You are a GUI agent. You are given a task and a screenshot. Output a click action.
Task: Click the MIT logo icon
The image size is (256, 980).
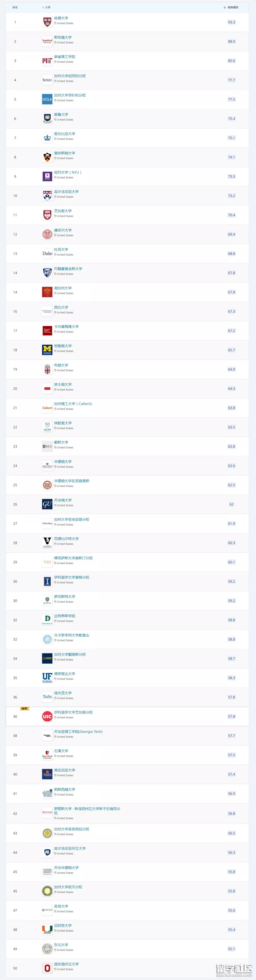pyautogui.click(x=47, y=61)
